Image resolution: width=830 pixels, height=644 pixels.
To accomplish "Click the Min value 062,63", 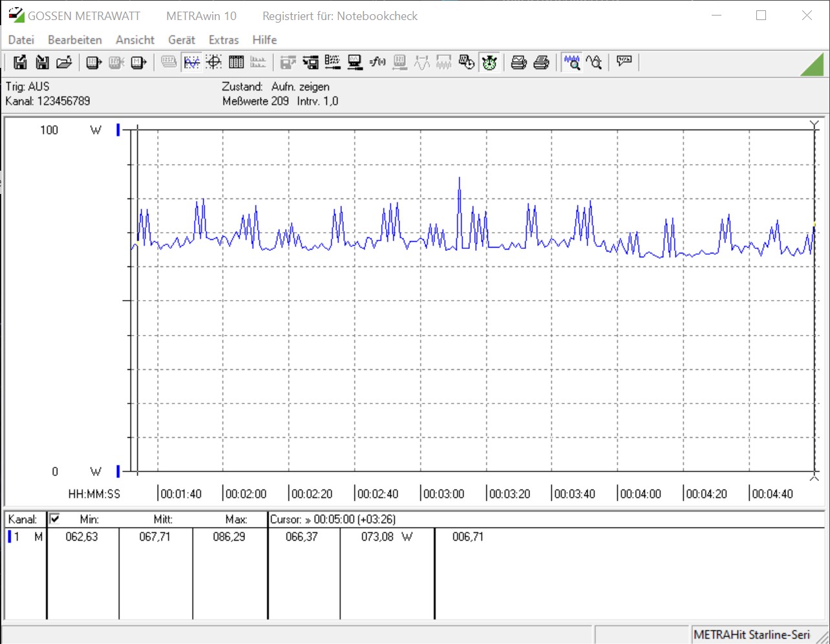I will [82, 537].
